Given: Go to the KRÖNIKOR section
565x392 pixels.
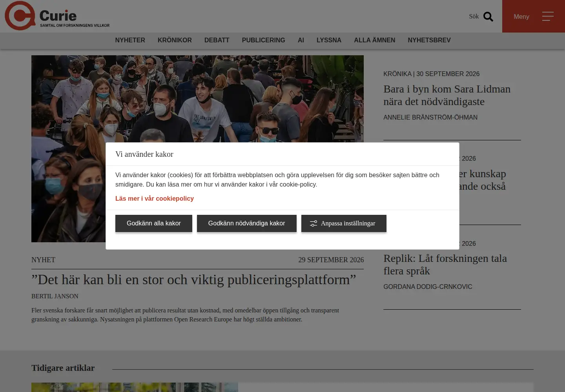Looking at the screenshot, I should [x=175, y=40].
